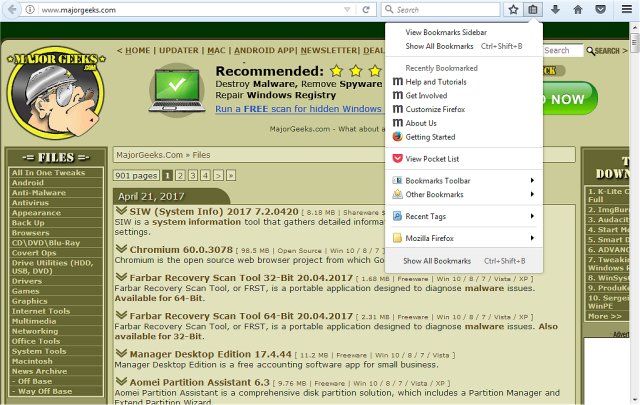Click the next page > button
This screenshot has width=640, height=405.
[218, 176]
